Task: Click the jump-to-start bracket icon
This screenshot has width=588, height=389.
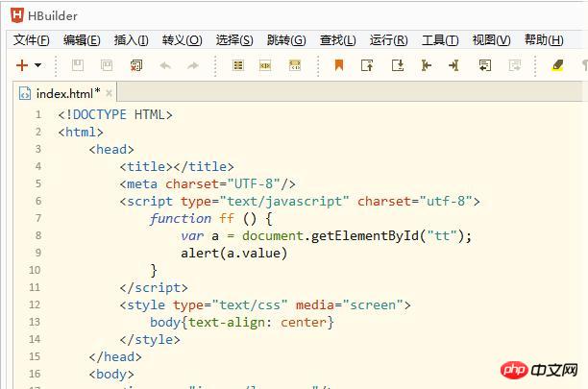Action: pos(426,65)
